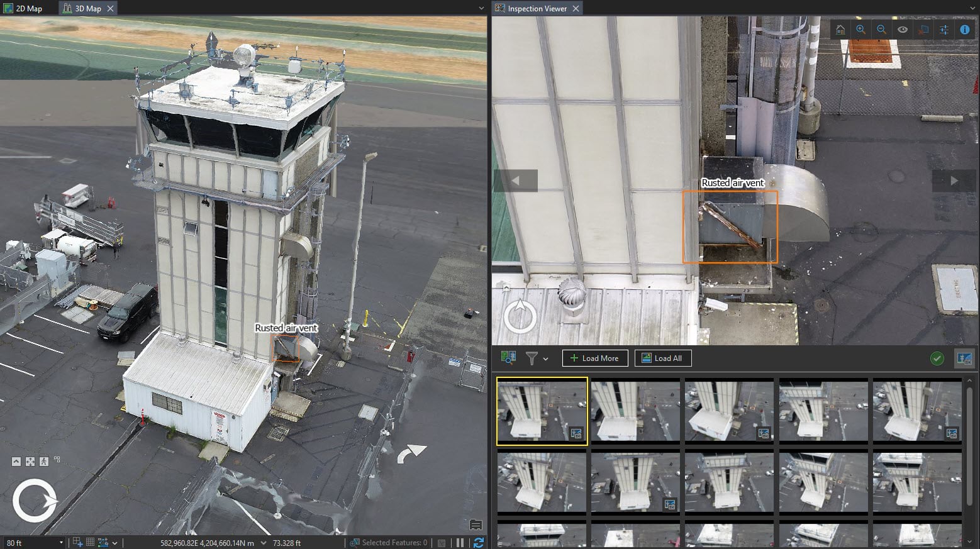Expand the coordinate display units dropdown
The image size is (980, 549).
[x=263, y=542]
